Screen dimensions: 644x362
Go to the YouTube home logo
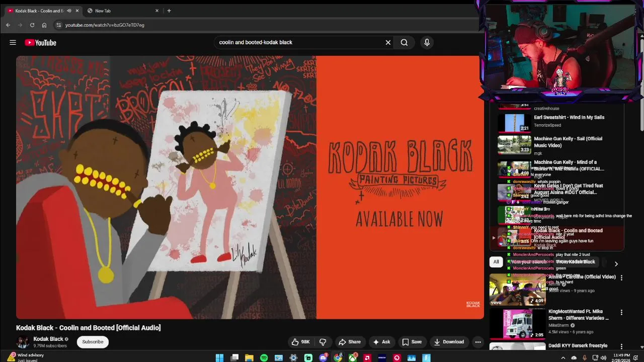(40, 43)
